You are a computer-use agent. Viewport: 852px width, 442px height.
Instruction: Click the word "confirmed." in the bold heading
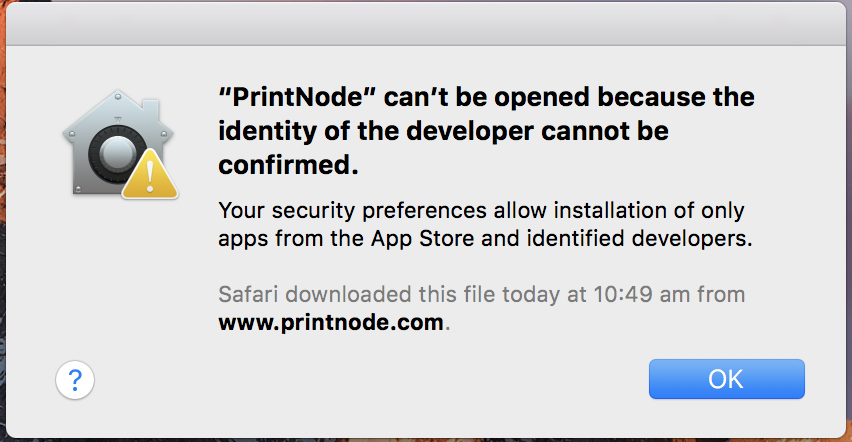[x=289, y=165]
